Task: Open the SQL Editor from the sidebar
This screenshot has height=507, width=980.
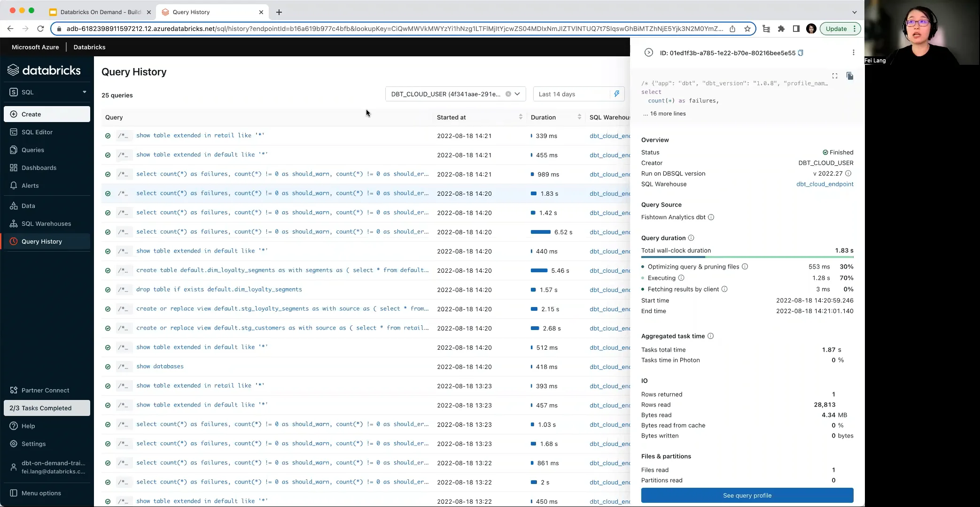Action: pyautogui.click(x=37, y=132)
